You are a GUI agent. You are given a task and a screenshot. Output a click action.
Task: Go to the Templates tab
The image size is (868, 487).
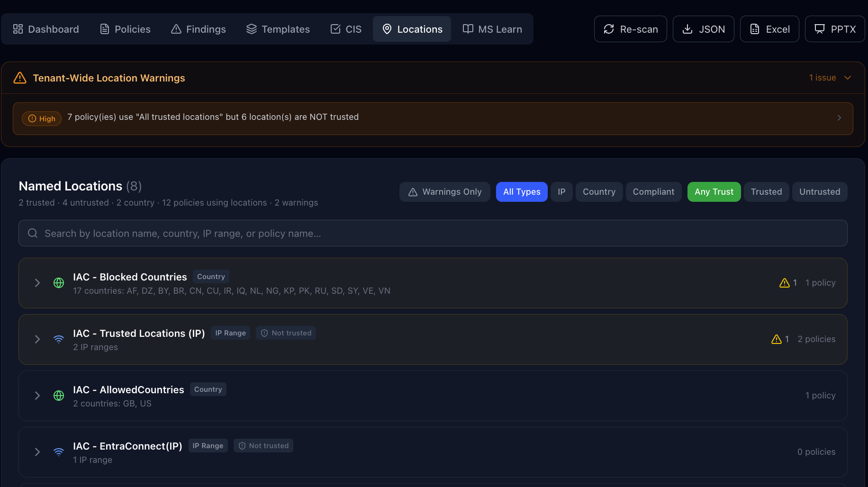(x=278, y=29)
